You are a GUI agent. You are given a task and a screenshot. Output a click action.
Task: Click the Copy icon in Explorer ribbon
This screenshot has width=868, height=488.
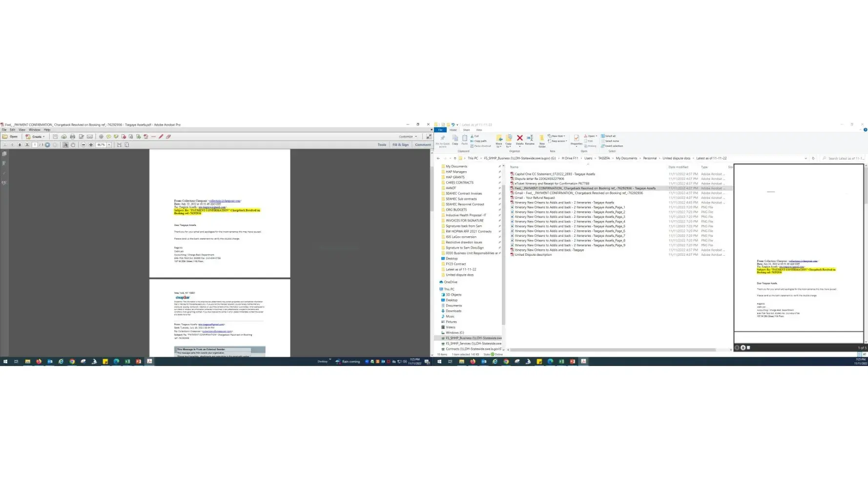point(455,141)
